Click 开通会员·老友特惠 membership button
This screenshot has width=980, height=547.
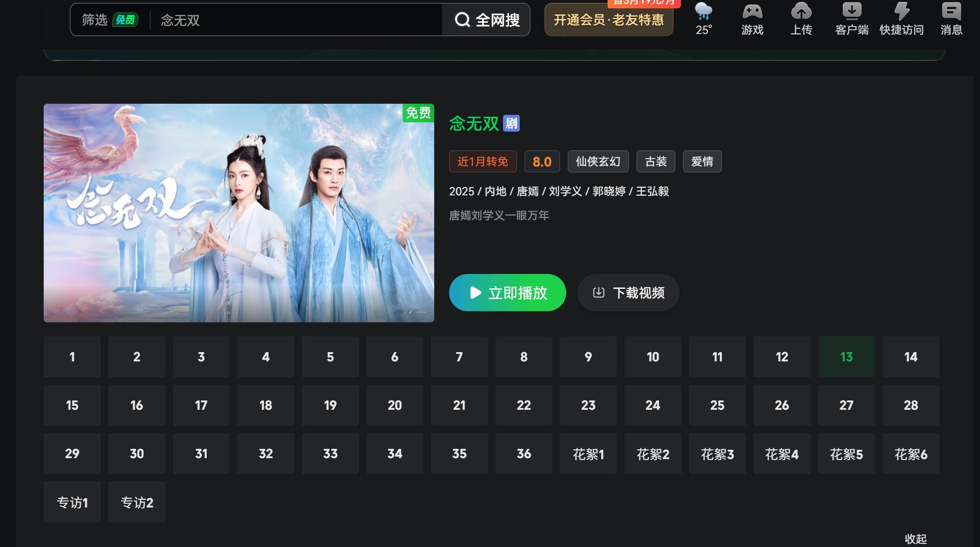point(609,20)
